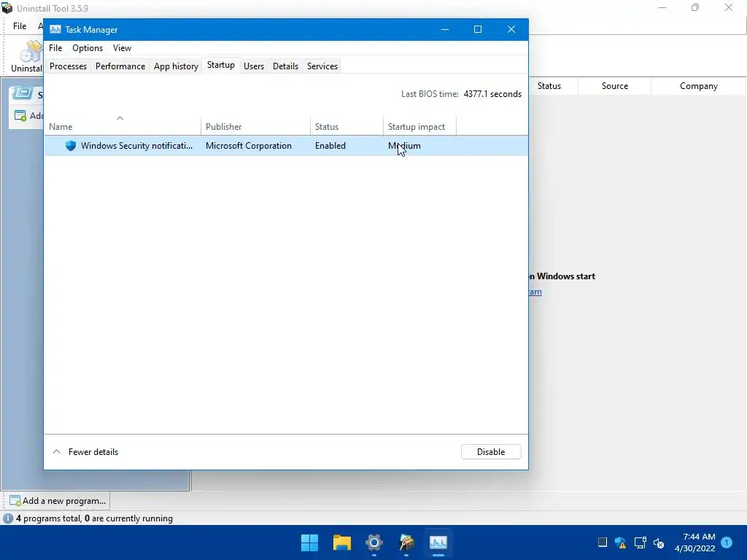Viewport: 747px width, 560px height.
Task: Click Task Manager title bar icon
Action: (55, 29)
